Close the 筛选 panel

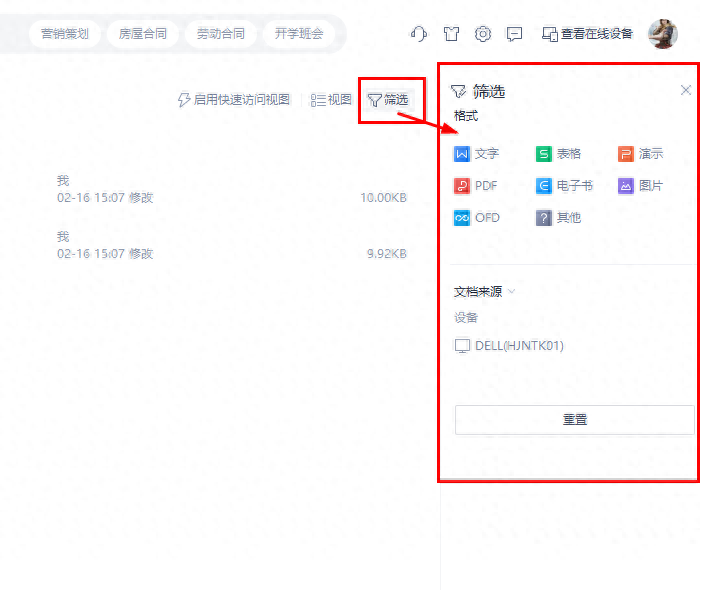tap(686, 90)
